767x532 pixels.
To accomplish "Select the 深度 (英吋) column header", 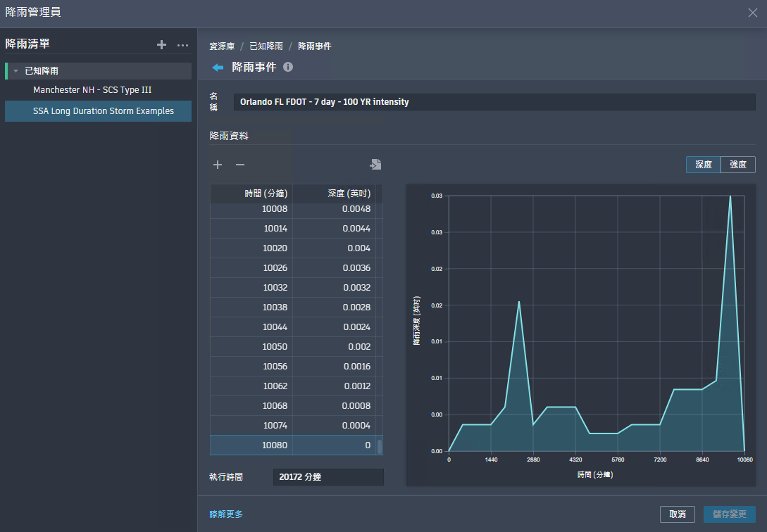I will (335, 194).
